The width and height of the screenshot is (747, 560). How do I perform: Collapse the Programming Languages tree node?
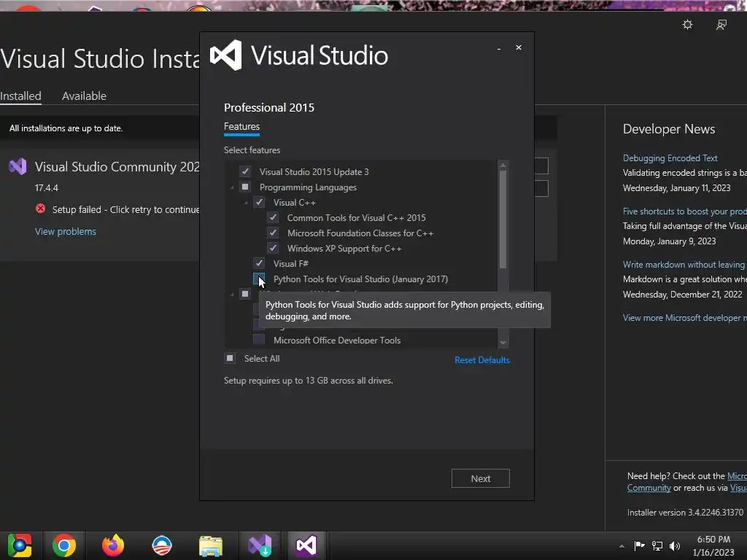click(232, 187)
